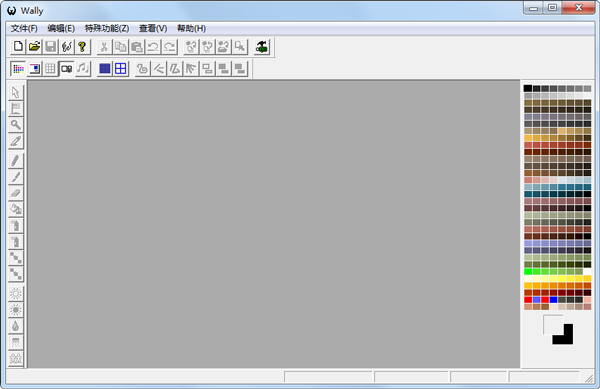
Task: Toggle the colorful palette grid toolbar button
Action: [x=18, y=69]
